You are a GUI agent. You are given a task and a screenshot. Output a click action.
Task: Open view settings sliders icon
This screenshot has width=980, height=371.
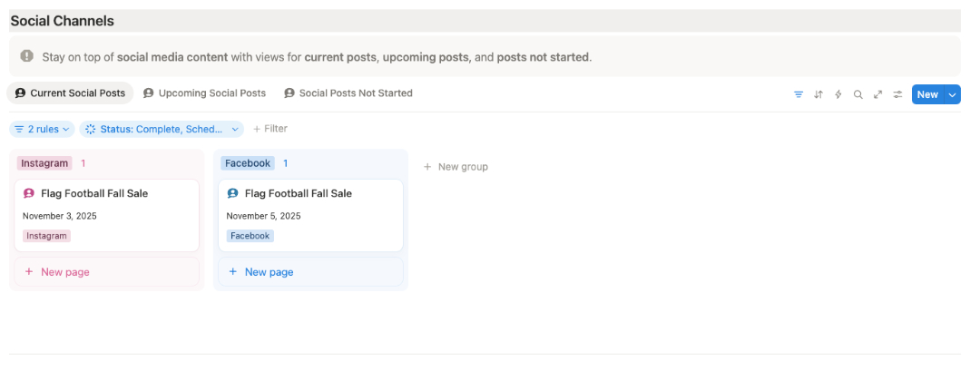coord(897,94)
